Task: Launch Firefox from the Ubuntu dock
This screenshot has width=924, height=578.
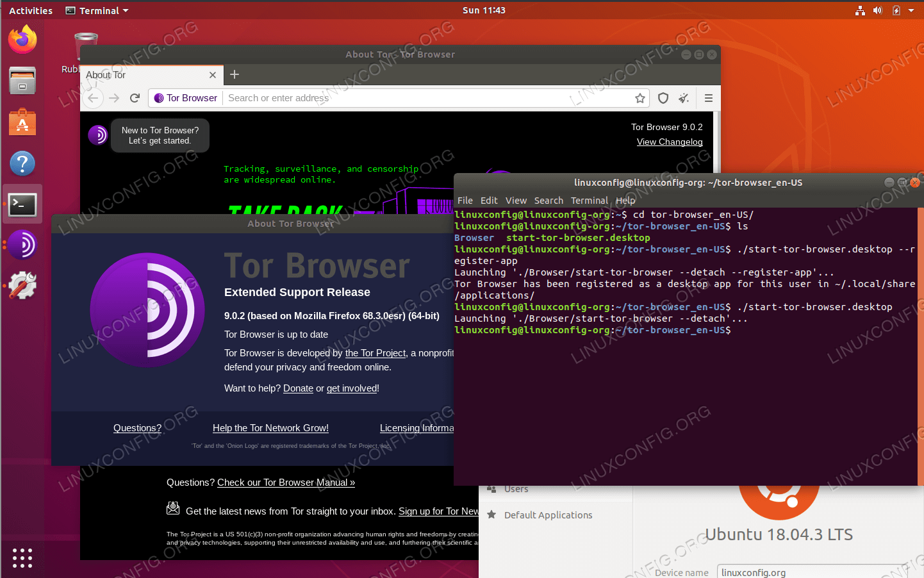Action: click(22, 40)
